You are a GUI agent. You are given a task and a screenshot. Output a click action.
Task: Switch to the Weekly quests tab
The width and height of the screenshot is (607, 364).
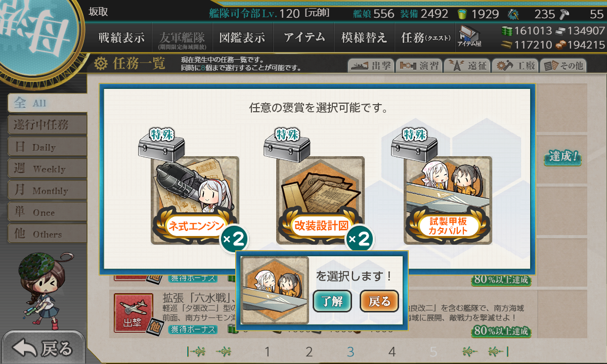[x=47, y=169]
